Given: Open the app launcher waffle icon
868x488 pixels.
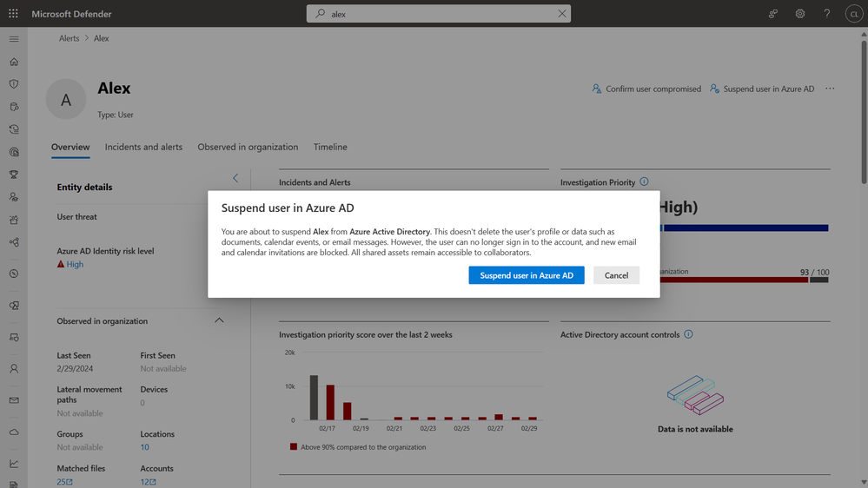Looking at the screenshot, I should point(13,13).
